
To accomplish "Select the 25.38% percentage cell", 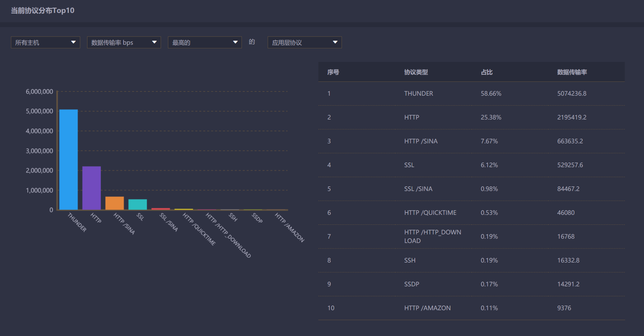I will [x=491, y=117].
